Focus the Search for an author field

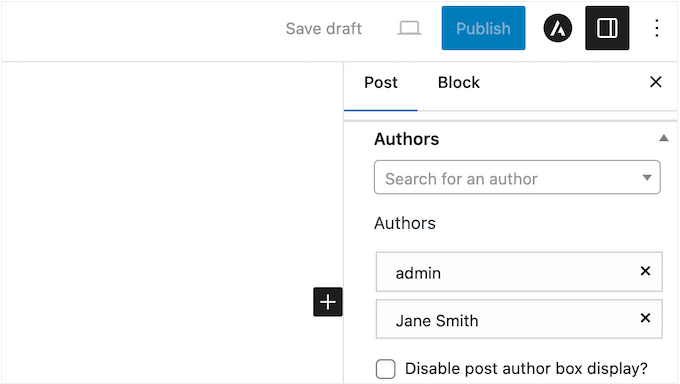[x=517, y=177]
